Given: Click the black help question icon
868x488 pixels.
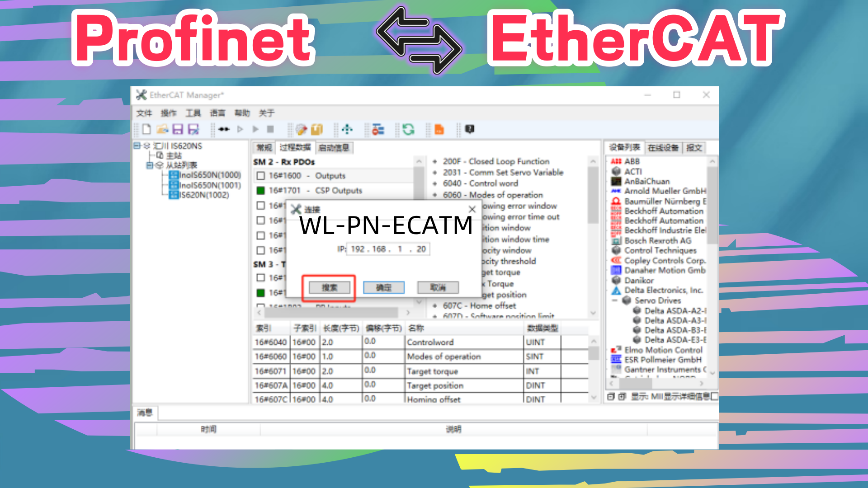Looking at the screenshot, I should tap(470, 129).
